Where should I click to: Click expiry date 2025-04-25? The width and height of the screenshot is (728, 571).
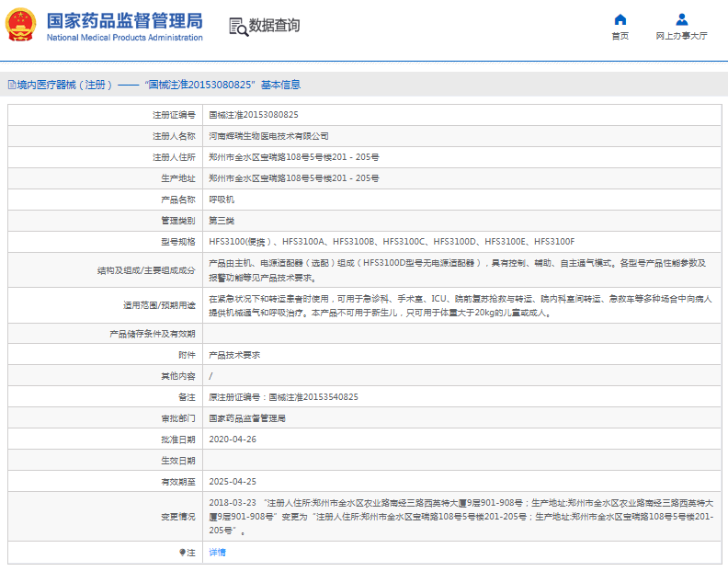(233, 481)
